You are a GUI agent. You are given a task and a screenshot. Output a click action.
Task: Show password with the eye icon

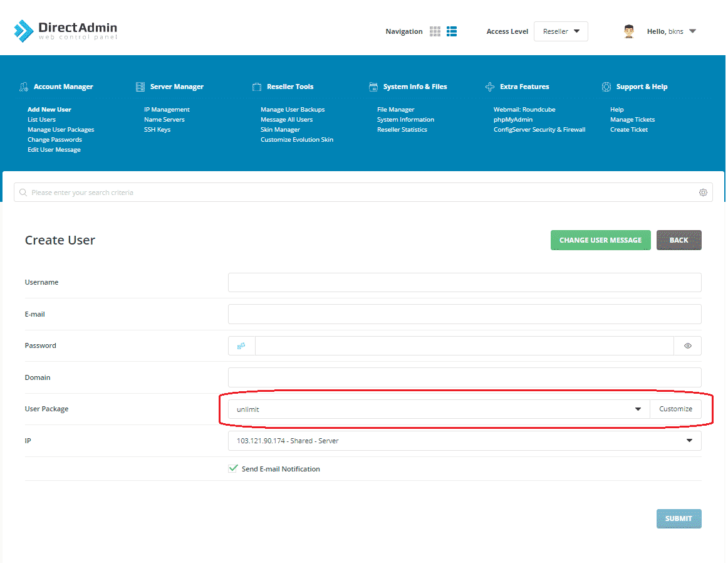(x=688, y=345)
